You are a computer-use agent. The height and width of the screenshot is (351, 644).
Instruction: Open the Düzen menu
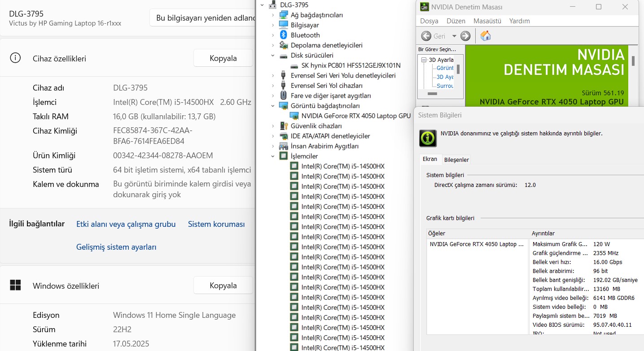(x=456, y=21)
